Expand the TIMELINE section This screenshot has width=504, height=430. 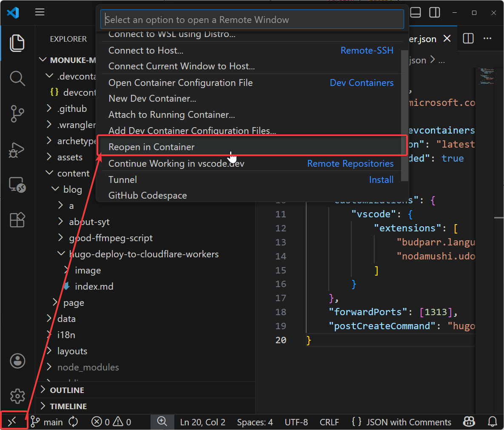click(x=68, y=406)
